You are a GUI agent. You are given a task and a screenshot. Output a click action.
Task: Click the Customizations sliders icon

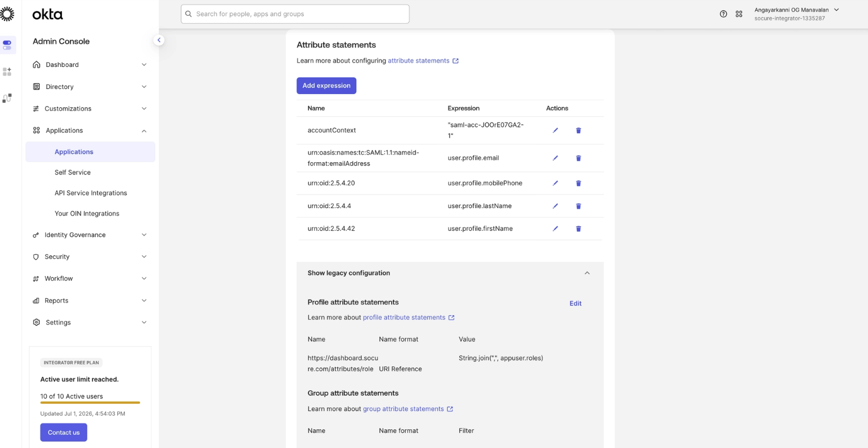[36, 108]
